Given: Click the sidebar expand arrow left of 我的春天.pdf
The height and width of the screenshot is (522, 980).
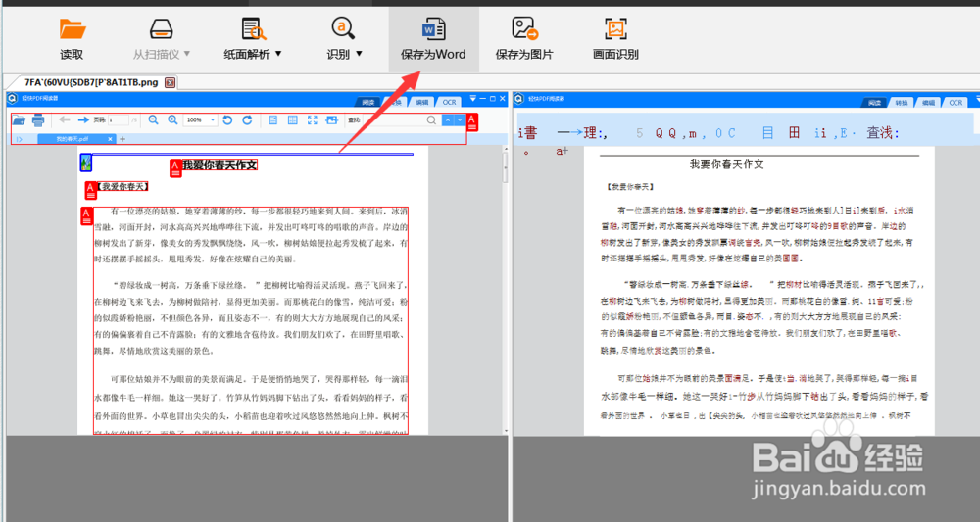Looking at the screenshot, I should click(20, 139).
